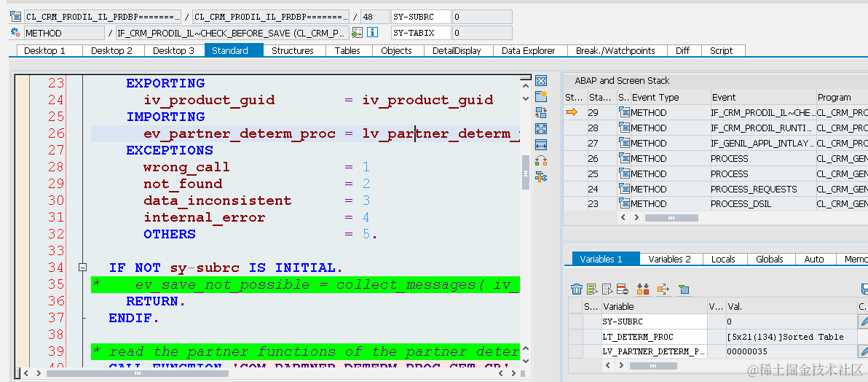Click the edit pencil for LV_PARTNER_DETERM_P value
868x382 pixels.
pyautogui.click(x=862, y=351)
